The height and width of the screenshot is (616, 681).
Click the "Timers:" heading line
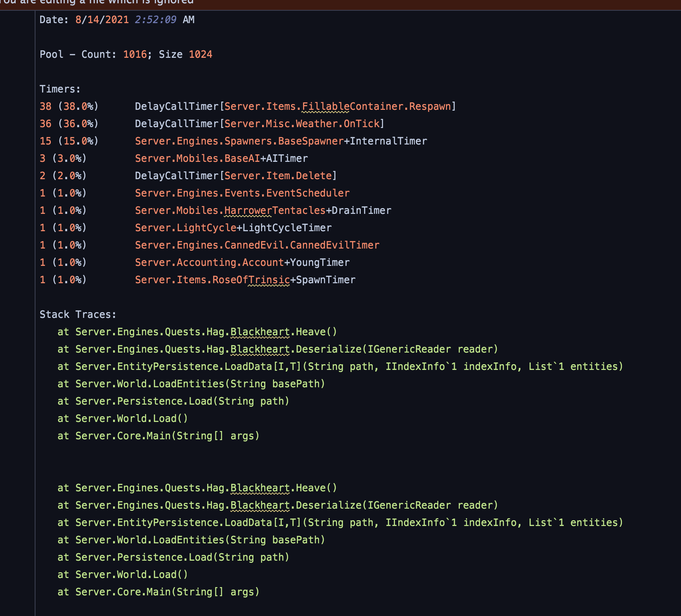click(x=60, y=89)
